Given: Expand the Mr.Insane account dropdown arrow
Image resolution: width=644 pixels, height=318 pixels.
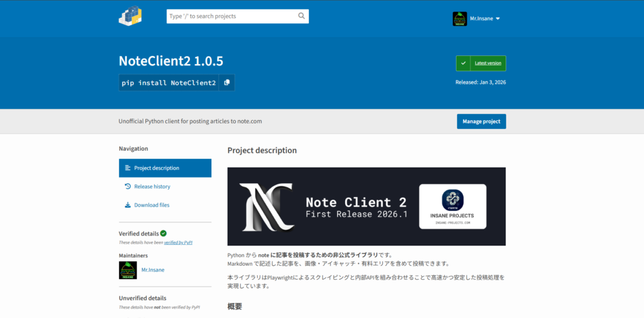Looking at the screenshot, I should 497,19.
